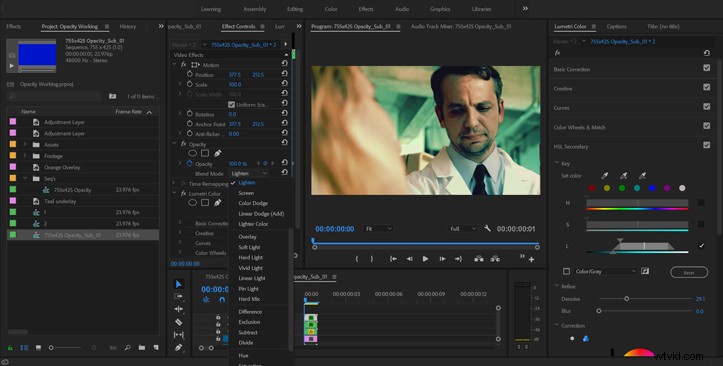This screenshot has height=366, width=723.
Task: Create ellipse mask under Opacity
Action: click(192, 153)
